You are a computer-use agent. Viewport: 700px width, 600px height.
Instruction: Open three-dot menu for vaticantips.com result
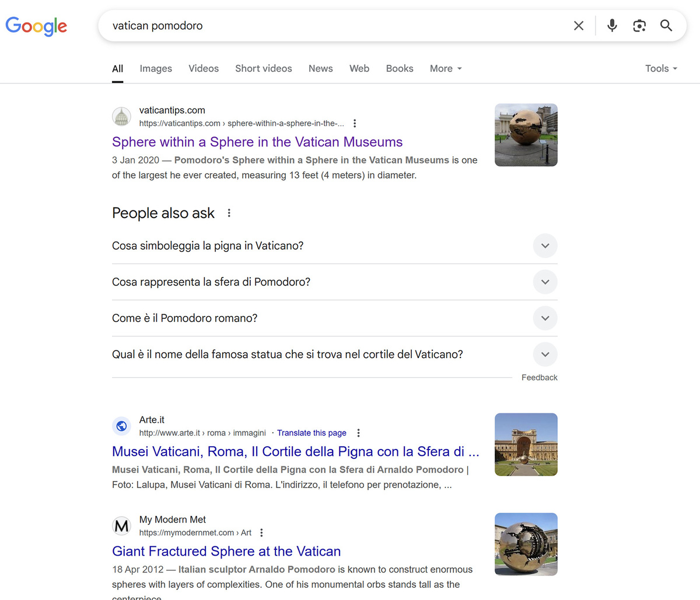point(355,124)
